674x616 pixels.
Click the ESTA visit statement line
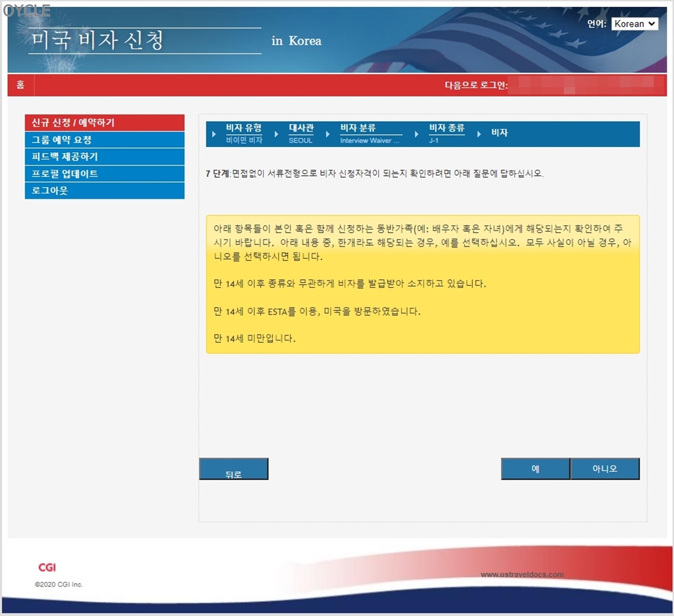(x=317, y=311)
